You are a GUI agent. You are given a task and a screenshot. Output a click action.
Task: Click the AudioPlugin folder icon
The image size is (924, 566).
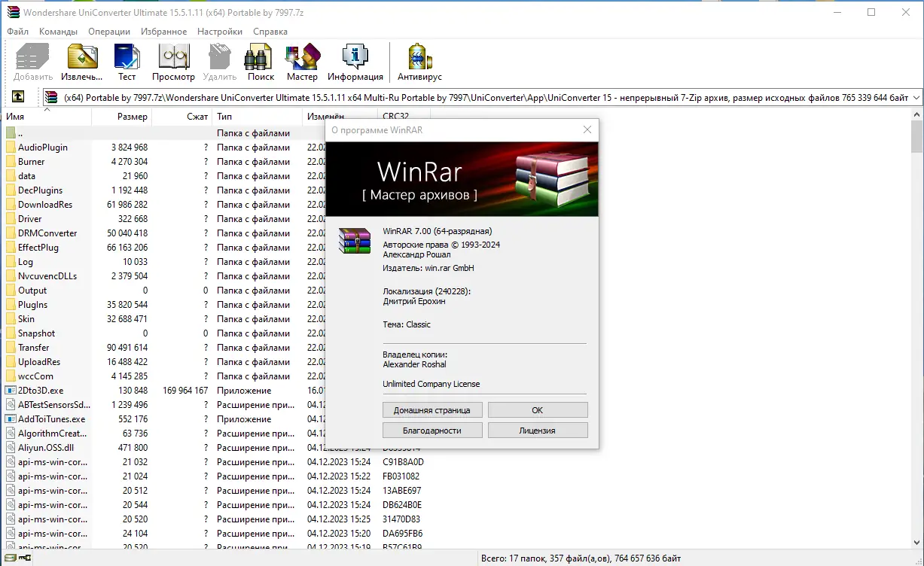(x=11, y=148)
